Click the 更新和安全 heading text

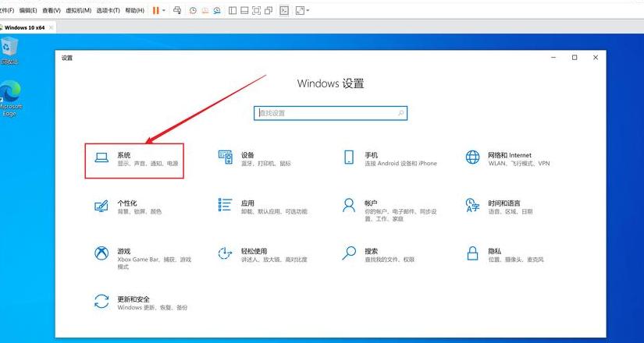[133, 299]
